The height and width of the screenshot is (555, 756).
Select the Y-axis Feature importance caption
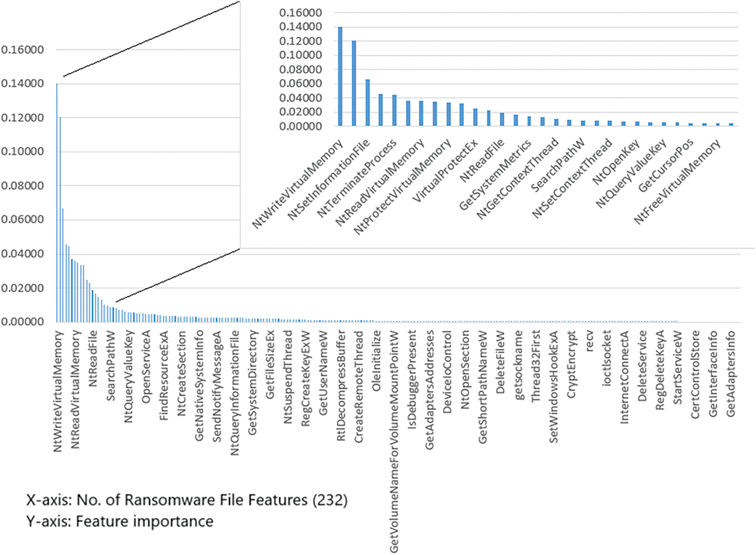(120, 521)
